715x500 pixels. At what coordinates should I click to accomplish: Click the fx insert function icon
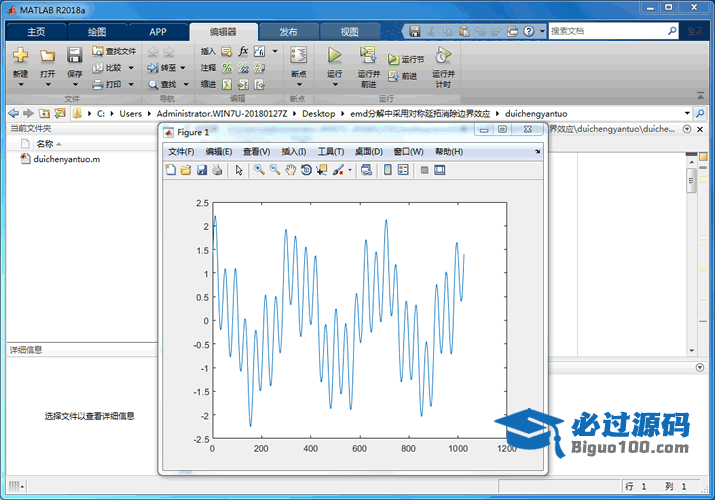coord(244,51)
